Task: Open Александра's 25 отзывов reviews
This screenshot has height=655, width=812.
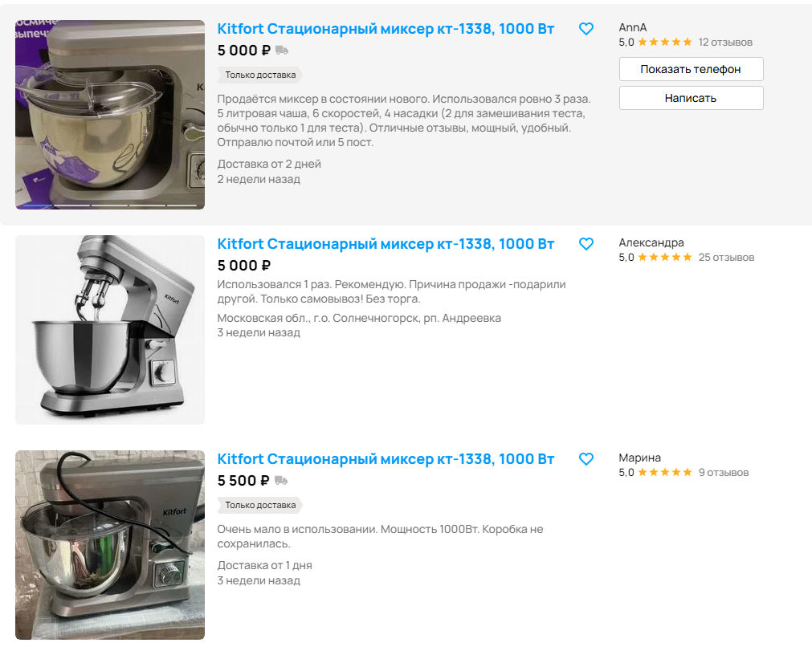Action: click(726, 258)
